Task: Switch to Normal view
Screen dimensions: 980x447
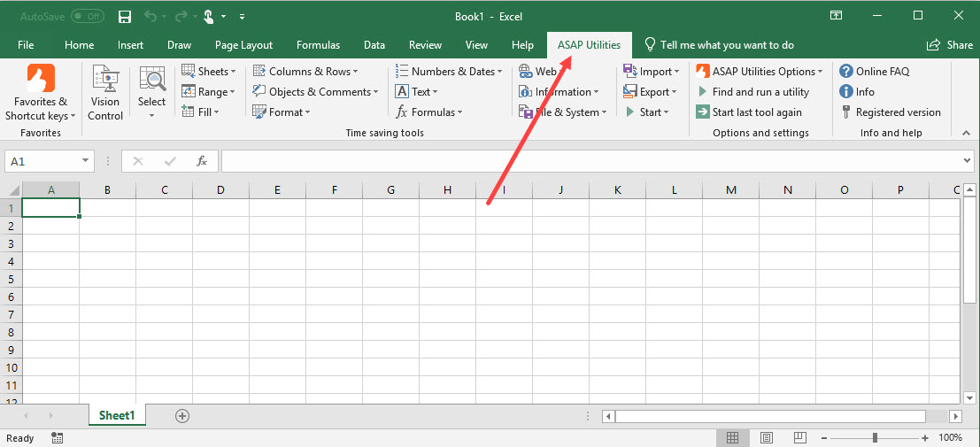Action: pyautogui.click(x=733, y=437)
